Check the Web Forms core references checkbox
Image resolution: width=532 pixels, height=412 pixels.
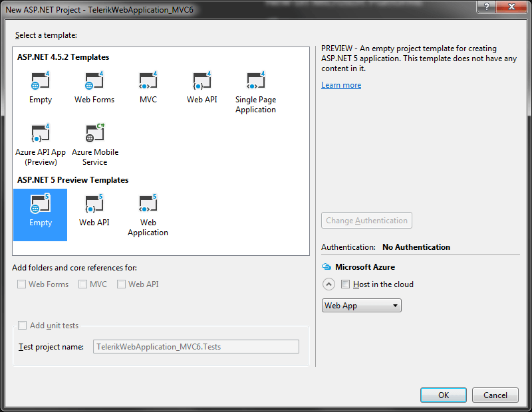(x=22, y=284)
